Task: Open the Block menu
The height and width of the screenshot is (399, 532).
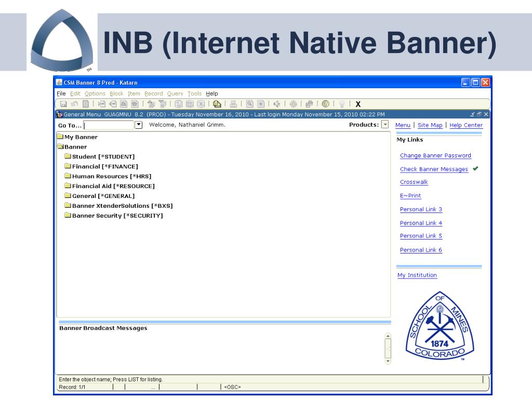Action: (x=116, y=94)
